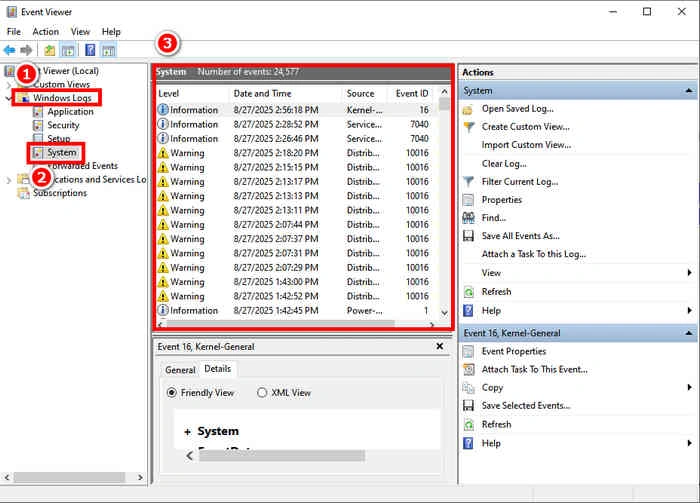Click right arrow of console tree scrollbar
The height and width of the screenshot is (503, 700).
[x=140, y=478]
